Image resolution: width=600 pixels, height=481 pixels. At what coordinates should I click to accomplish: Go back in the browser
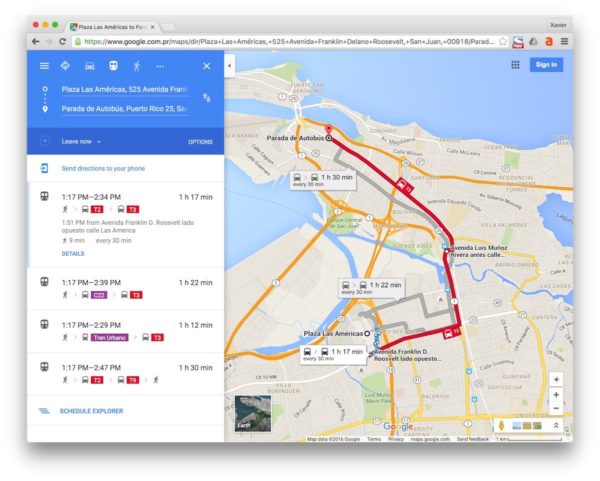click(36, 42)
